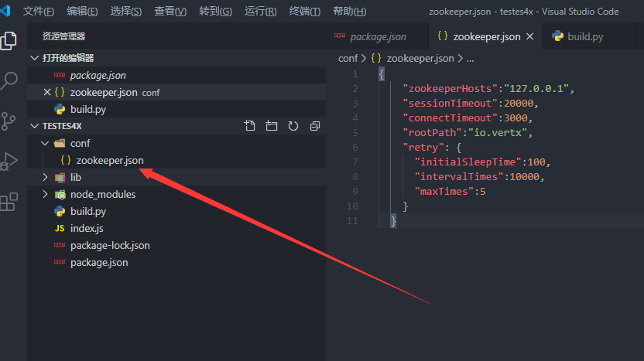Open index.js in project tree
Screen dimensions: 644x361
pos(176,229)
